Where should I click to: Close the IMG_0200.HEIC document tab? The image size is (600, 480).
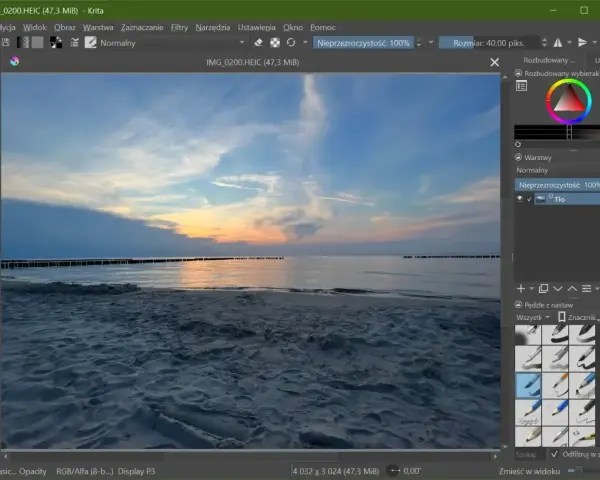click(x=494, y=62)
